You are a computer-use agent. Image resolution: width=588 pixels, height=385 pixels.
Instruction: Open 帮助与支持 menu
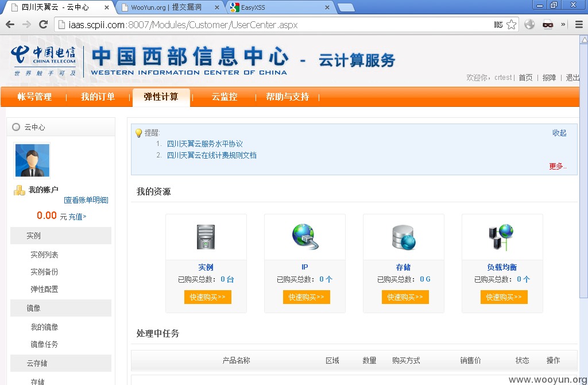288,97
